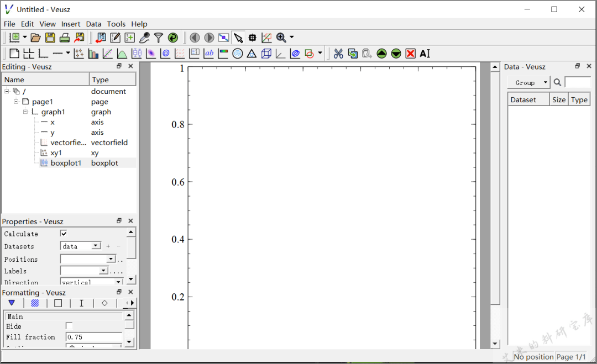Add an xy points plot widget
Viewport: 597px width, 364px height.
[79, 54]
